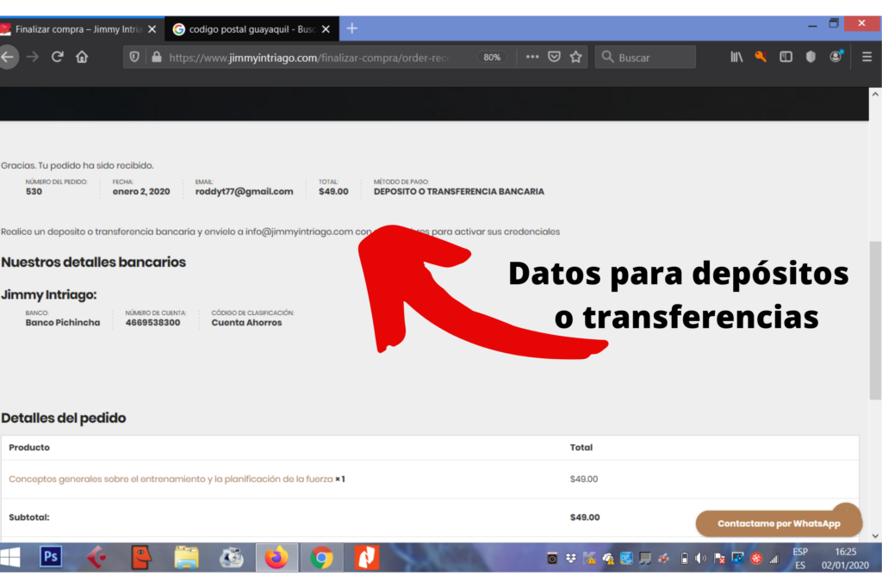The image size is (882, 588).
Task: Open Dropbox icon in system tray
Action: pyautogui.click(x=571, y=558)
